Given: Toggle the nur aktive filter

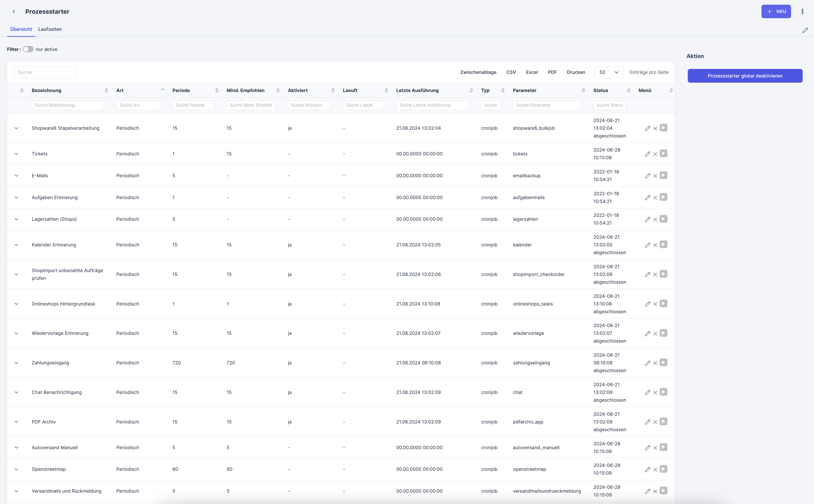Looking at the screenshot, I should pyautogui.click(x=28, y=49).
